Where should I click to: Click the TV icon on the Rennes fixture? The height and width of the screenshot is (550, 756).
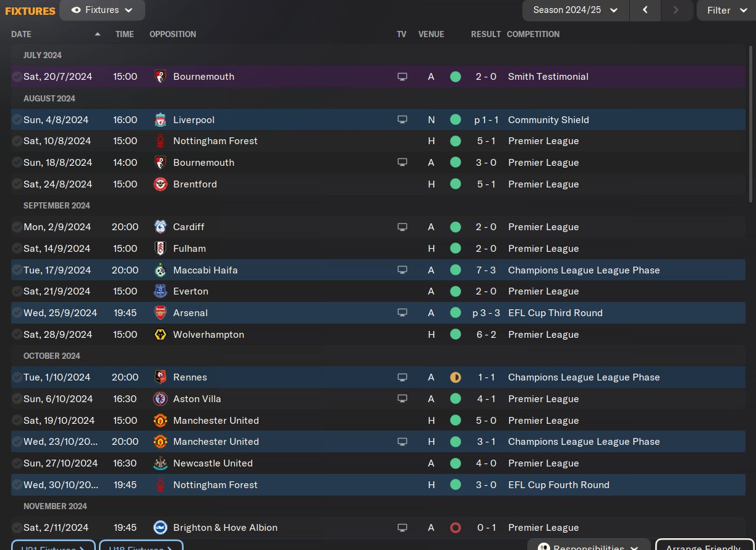(402, 377)
